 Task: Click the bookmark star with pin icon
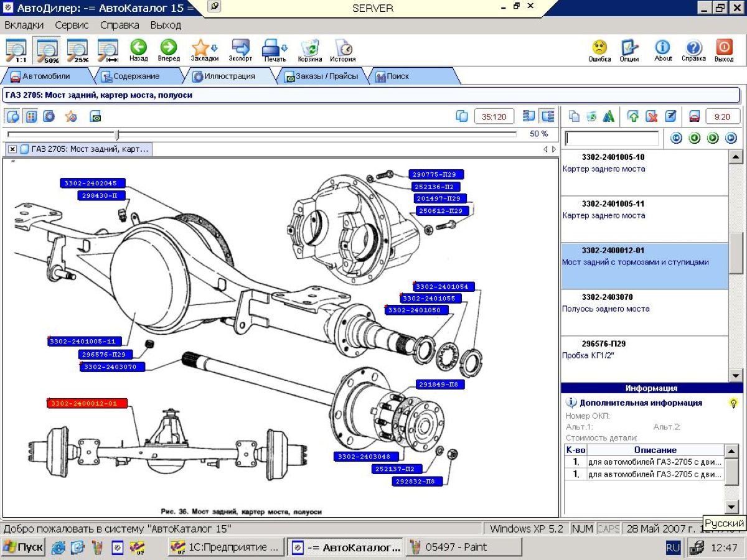point(71,116)
